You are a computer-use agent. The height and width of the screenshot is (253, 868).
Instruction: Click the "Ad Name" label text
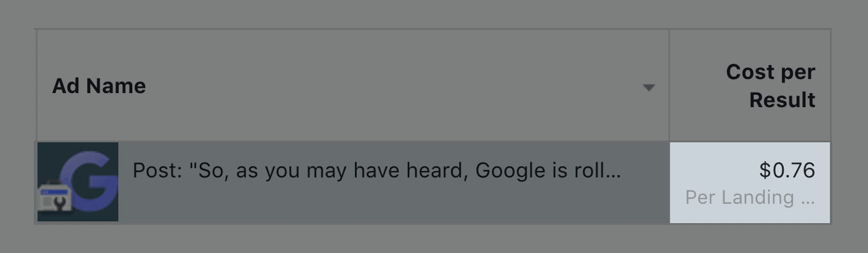(x=99, y=86)
